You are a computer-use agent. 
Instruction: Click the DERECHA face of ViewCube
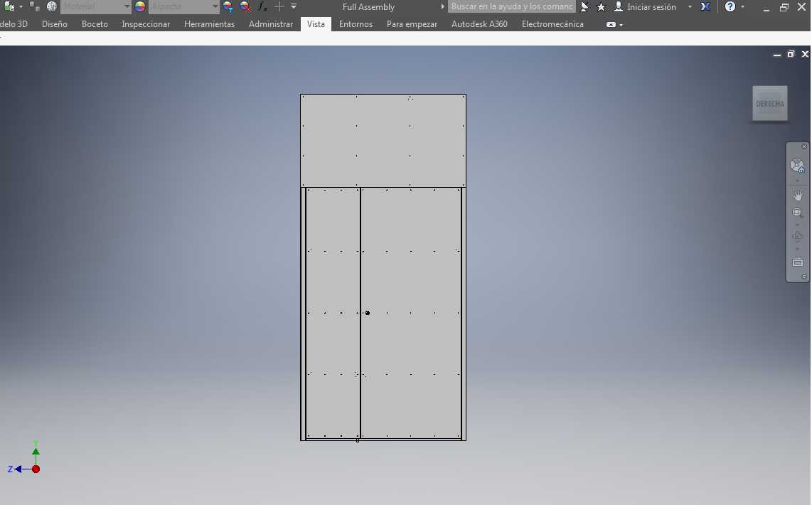tap(770, 104)
